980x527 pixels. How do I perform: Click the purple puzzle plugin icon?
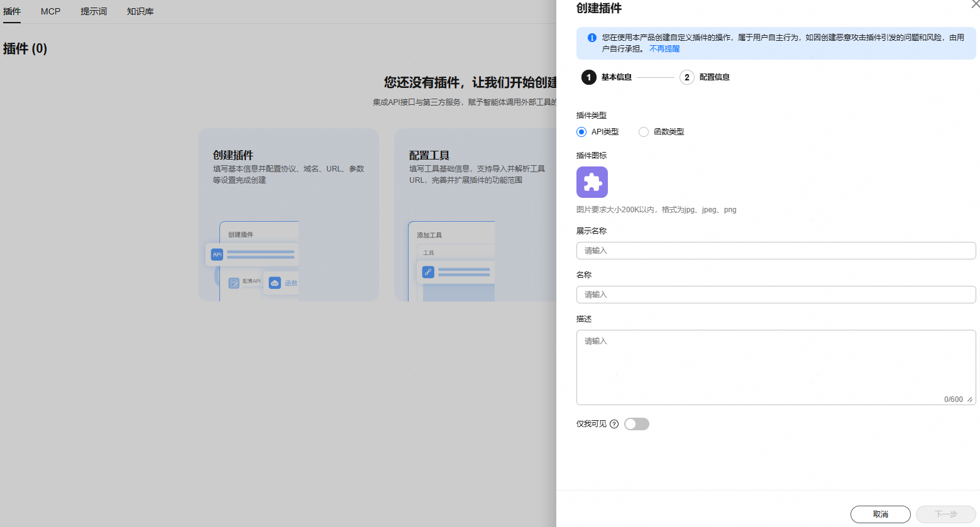[592, 182]
